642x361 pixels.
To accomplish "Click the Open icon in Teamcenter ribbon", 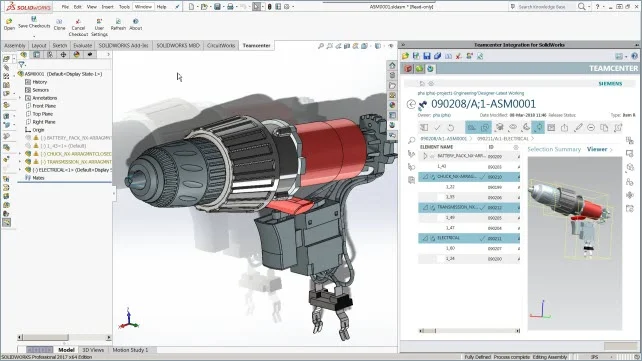I will pyautogui.click(x=9, y=24).
